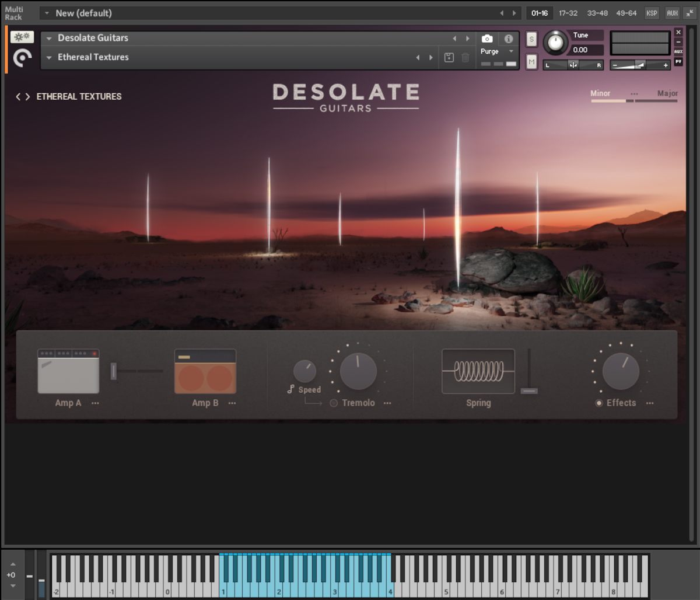
Task: Click the Tune value field 0.00
Action: (x=586, y=50)
